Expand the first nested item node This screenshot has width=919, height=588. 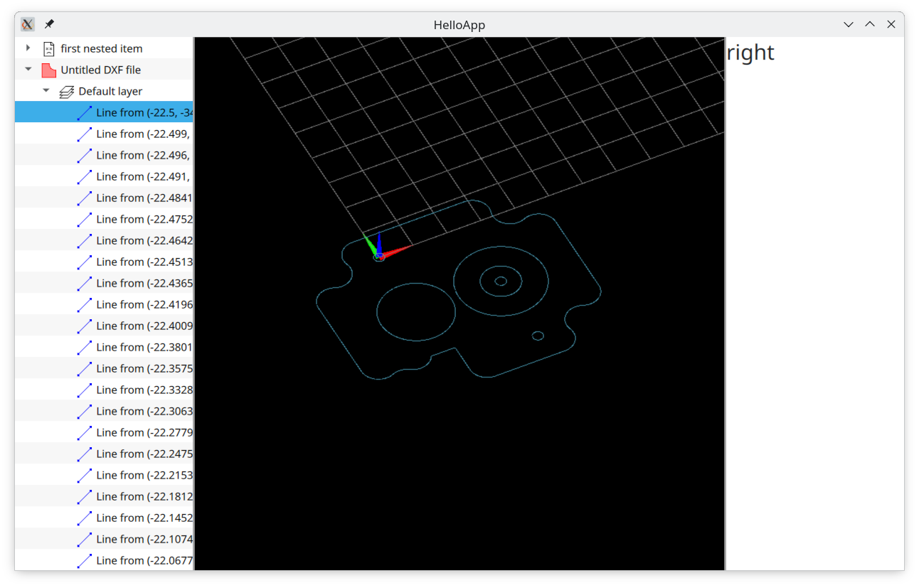[28, 48]
